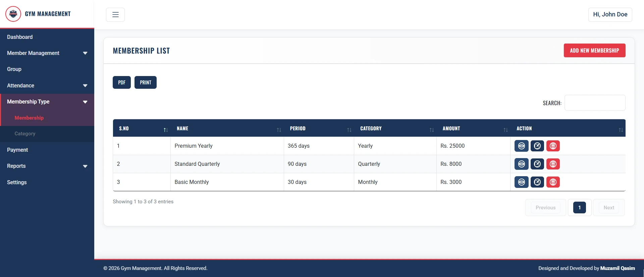Edit the Premium Yearly membership
The height and width of the screenshot is (277, 644).
tap(537, 146)
